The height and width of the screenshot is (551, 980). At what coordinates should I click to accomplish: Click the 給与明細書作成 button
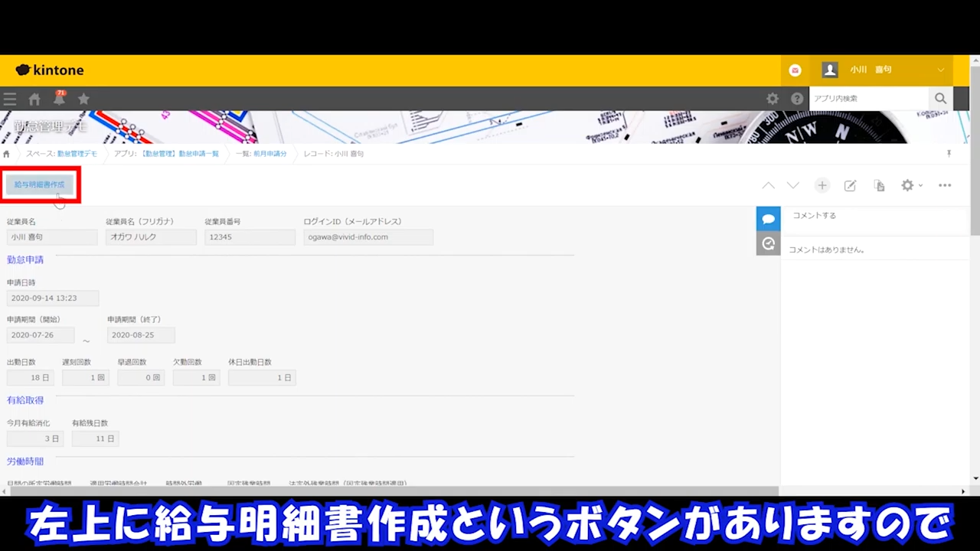pyautogui.click(x=40, y=184)
